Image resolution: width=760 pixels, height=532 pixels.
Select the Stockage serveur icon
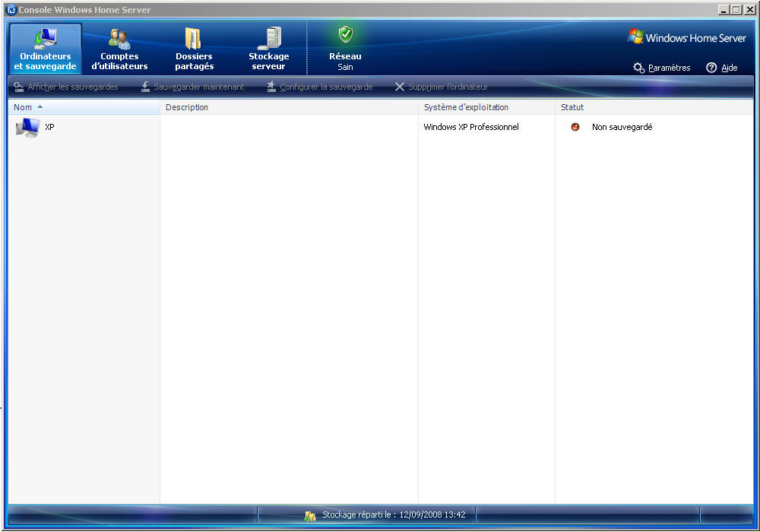pyautogui.click(x=269, y=39)
